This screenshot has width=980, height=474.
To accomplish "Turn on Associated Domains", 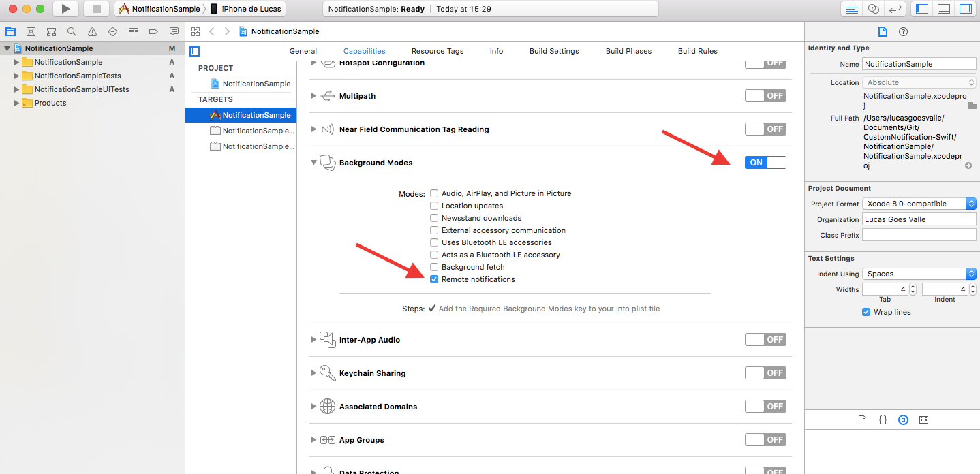I will (x=765, y=406).
